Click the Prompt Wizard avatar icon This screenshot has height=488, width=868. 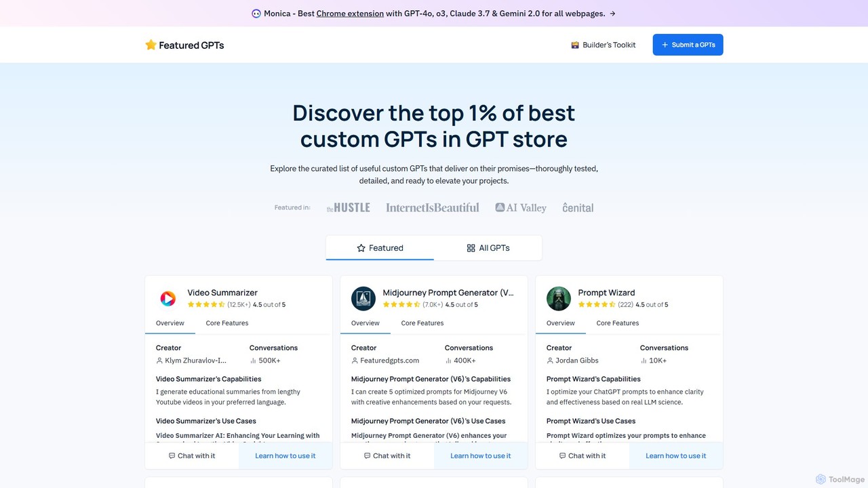(559, 298)
